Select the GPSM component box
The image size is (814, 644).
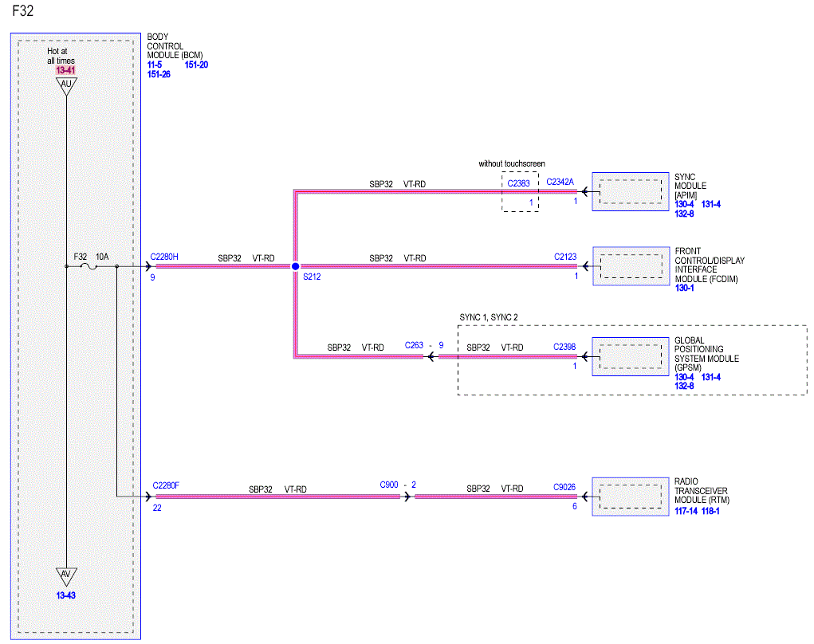point(630,356)
